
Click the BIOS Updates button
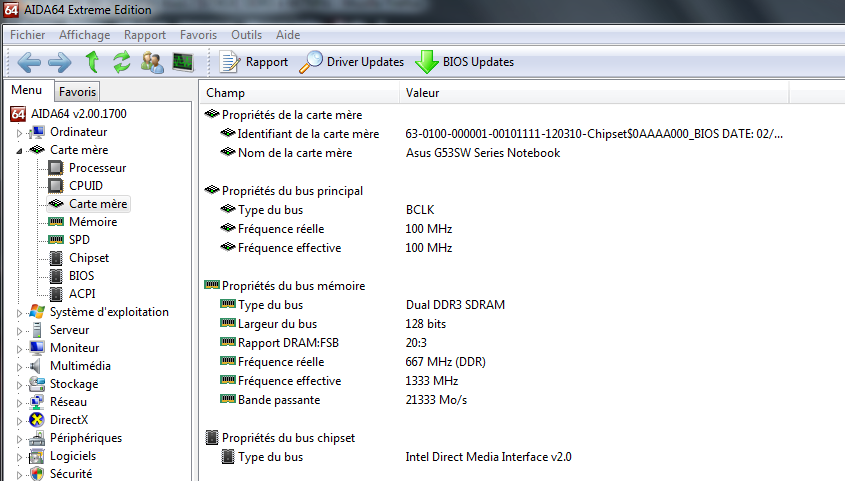click(465, 62)
